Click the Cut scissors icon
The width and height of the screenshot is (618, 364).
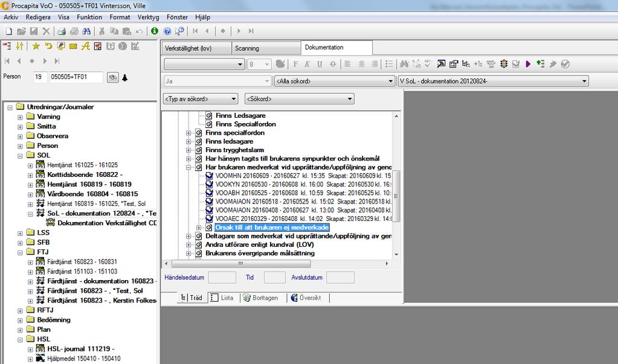pyautogui.click(x=101, y=31)
